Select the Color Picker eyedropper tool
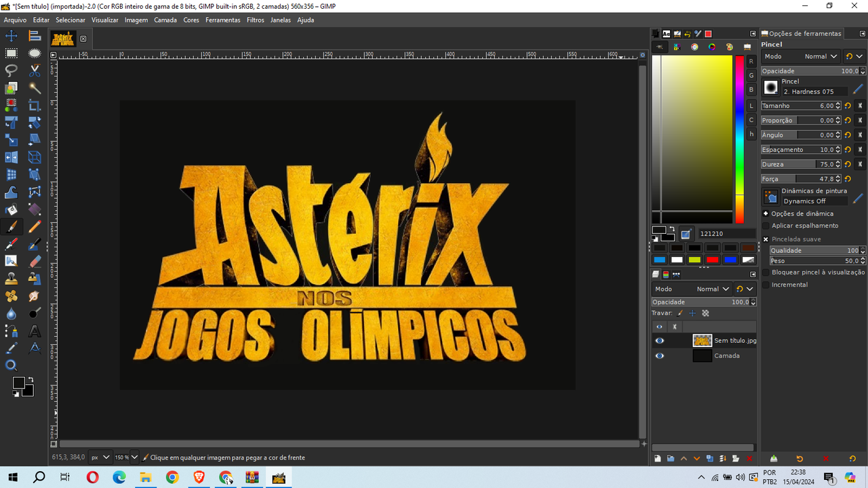This screenshot has height=488, width=868. click(12, 348)
